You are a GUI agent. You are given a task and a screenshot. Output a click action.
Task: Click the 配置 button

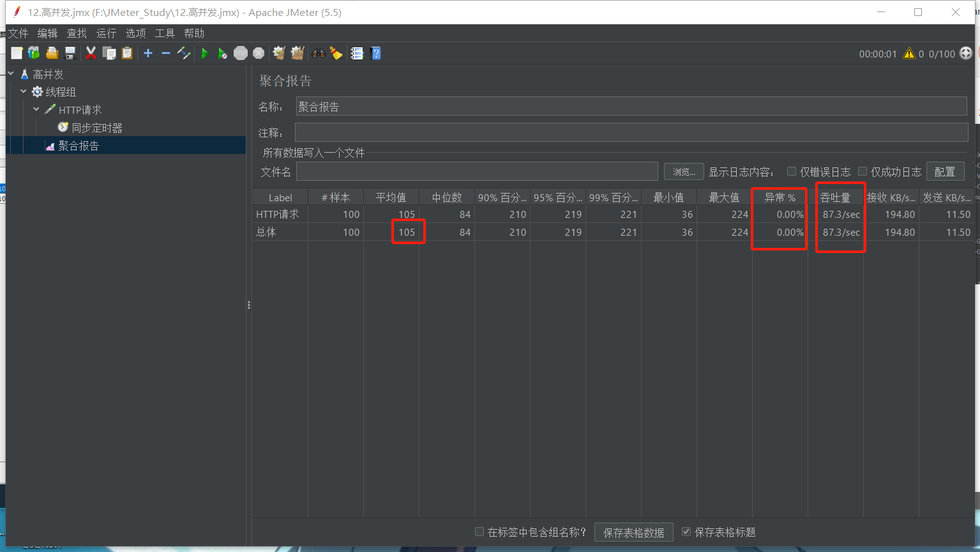pos(945,171)
